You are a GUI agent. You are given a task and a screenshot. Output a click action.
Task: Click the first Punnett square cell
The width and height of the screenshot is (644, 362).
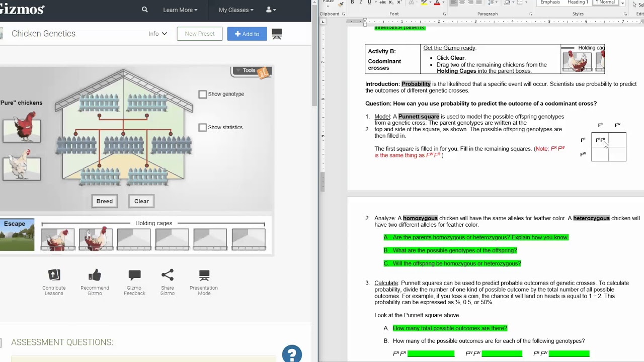click(x=600, y=140)
